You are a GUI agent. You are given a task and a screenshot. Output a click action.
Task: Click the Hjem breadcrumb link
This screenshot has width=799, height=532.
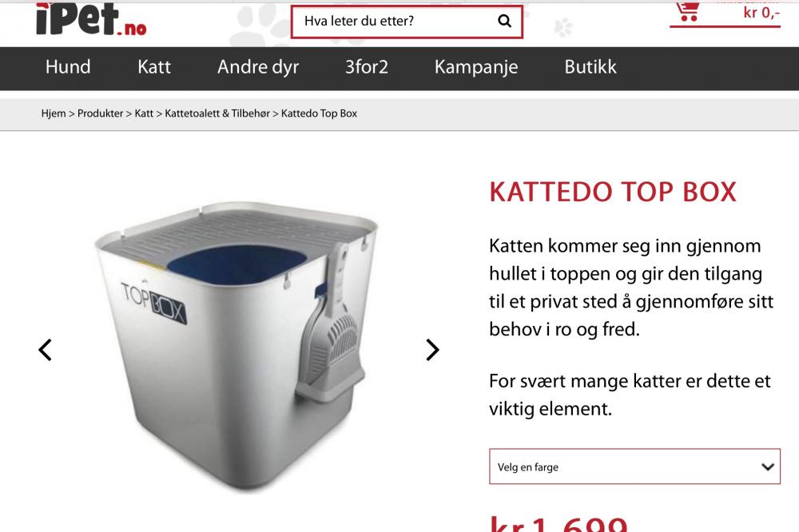[54, 113]
